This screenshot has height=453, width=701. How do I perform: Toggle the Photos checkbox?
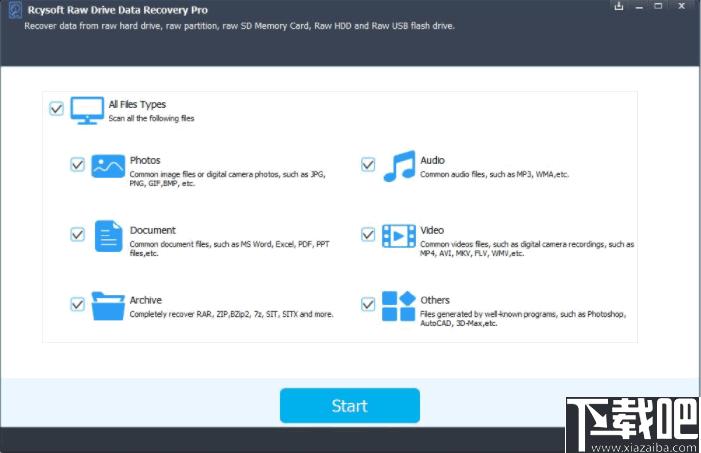pos(78,165)
